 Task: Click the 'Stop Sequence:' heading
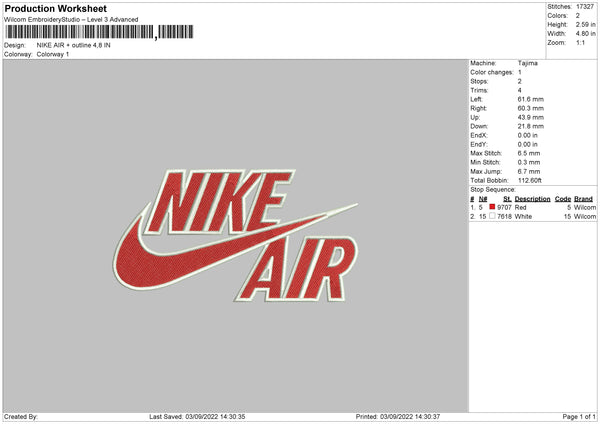(x=493, y=190)
